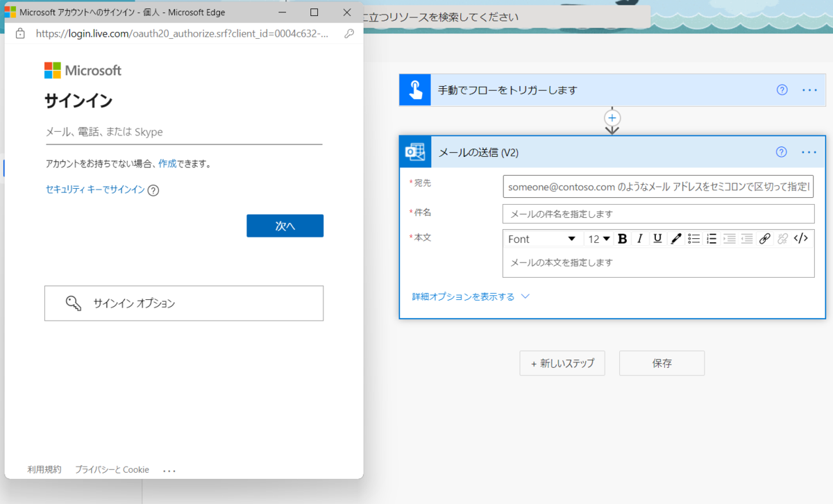Toggle underline formatting in body editor
This screenshot has width=833, height=504.
coord(657,239)
